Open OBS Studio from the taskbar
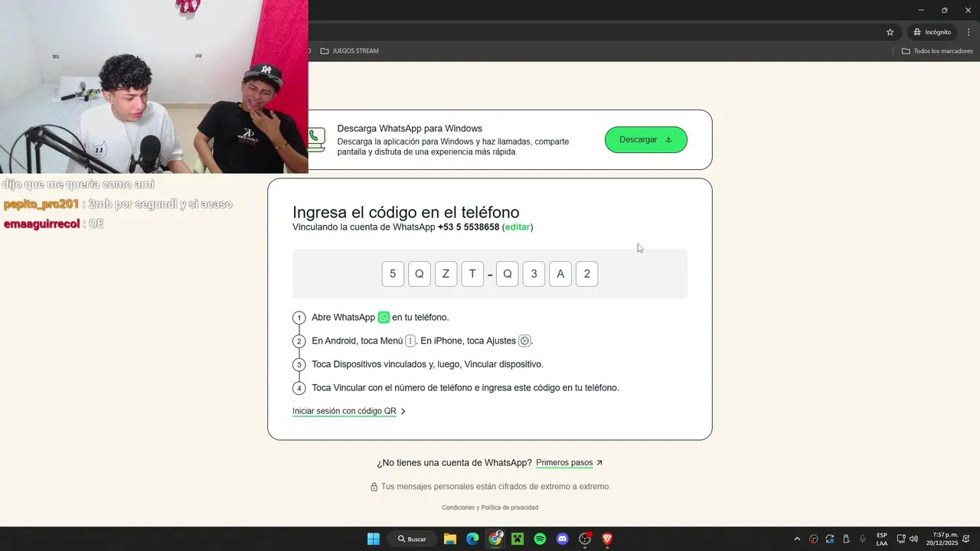980x551 pixels. [585, 539]
